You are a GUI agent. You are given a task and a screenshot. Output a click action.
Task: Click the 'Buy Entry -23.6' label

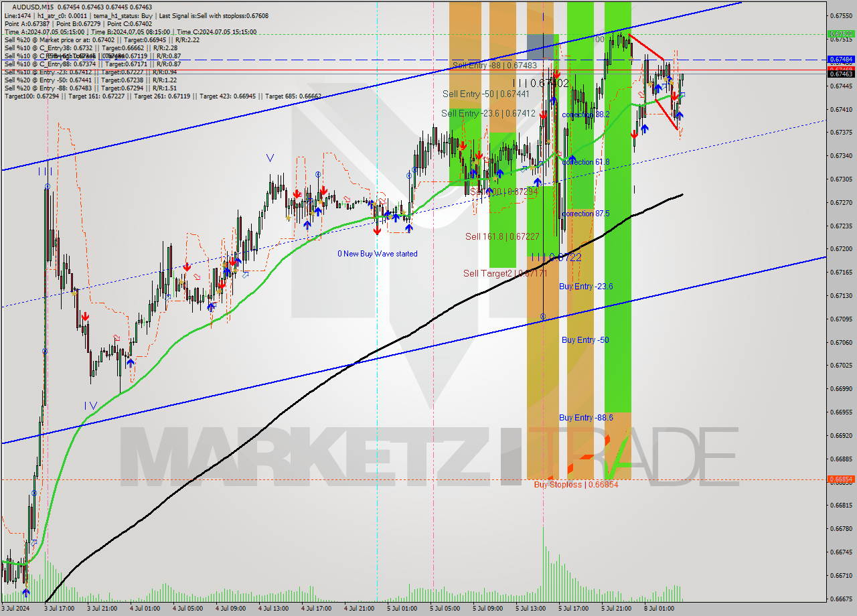pos(586,286)
